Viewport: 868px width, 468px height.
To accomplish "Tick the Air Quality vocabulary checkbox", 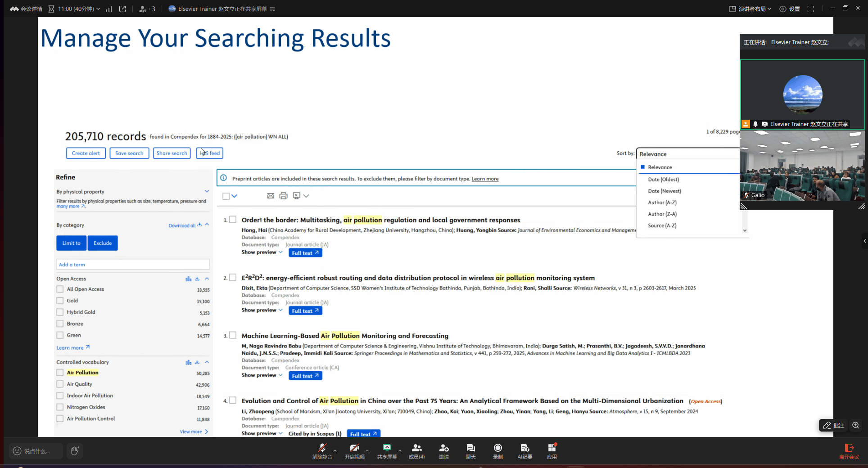I will (60, 384).
